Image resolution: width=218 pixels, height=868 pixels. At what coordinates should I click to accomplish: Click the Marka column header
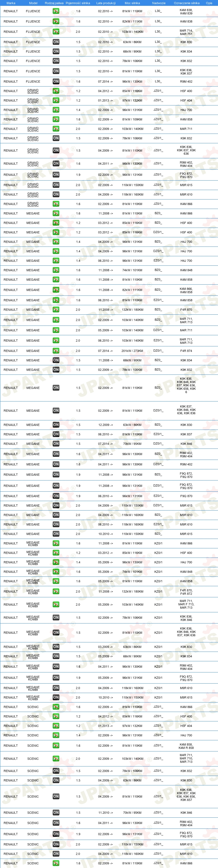pyautogui.click(x=11, y=3)
